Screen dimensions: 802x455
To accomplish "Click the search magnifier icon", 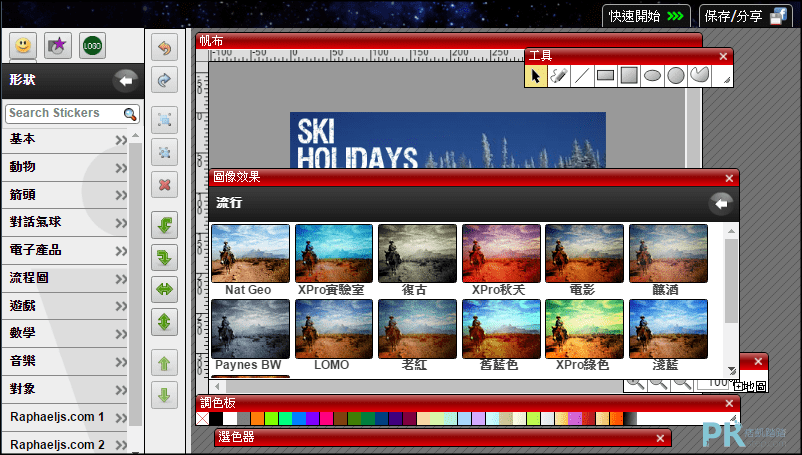I will coord(130,114).
